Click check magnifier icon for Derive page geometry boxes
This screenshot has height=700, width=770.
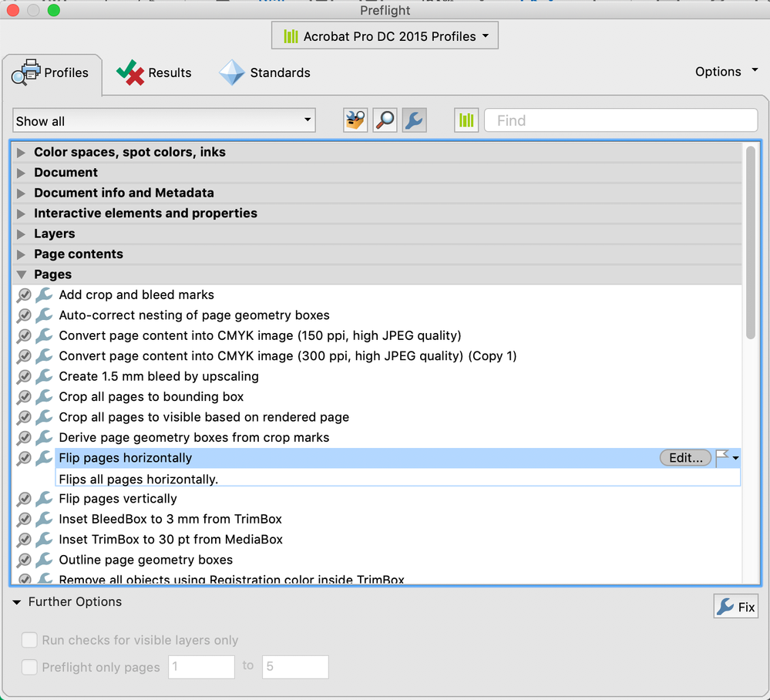coord(24,437)
